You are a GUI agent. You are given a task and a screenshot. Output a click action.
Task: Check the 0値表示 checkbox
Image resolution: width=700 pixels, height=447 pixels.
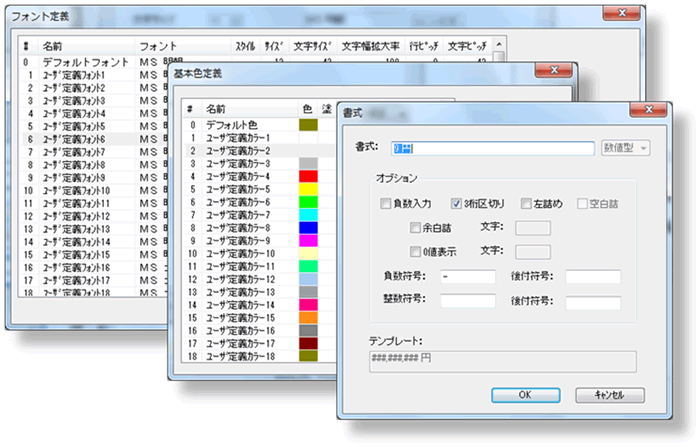(x=416, y=251)
